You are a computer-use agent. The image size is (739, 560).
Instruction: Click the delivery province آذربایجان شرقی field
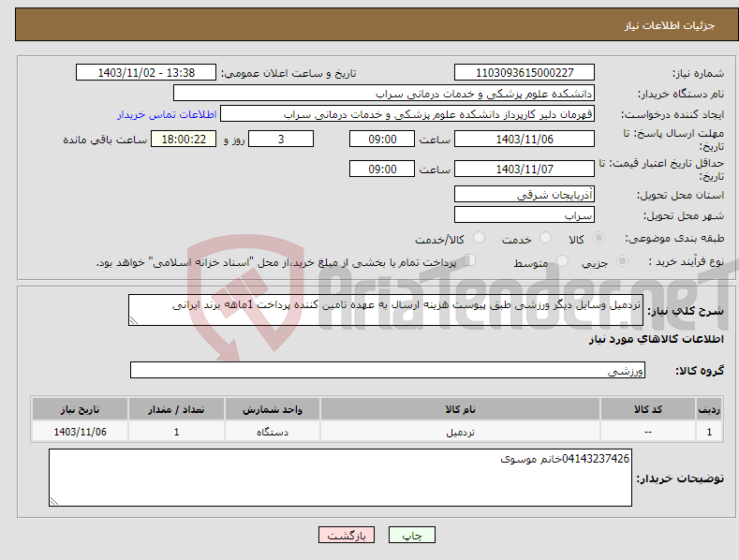525,194
